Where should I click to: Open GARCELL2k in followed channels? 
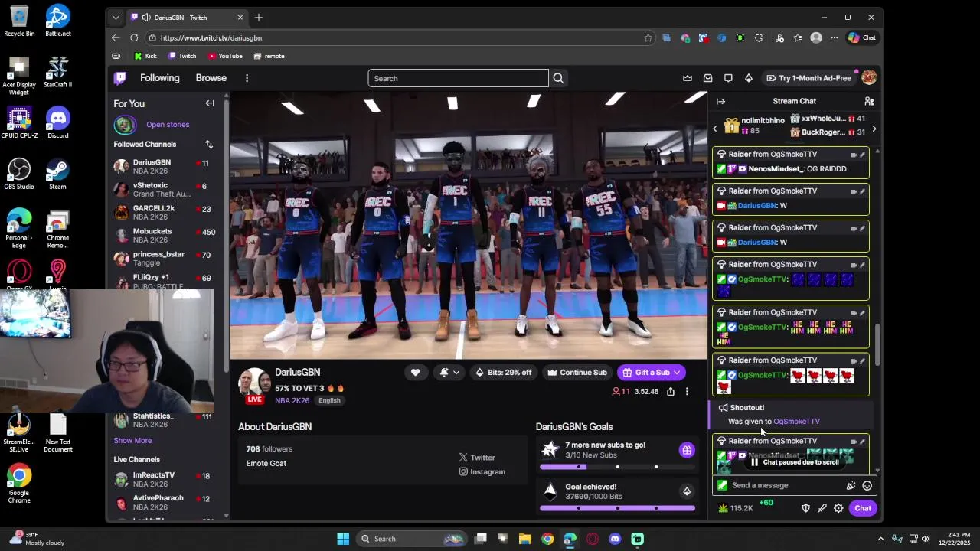tap(165, 213)
